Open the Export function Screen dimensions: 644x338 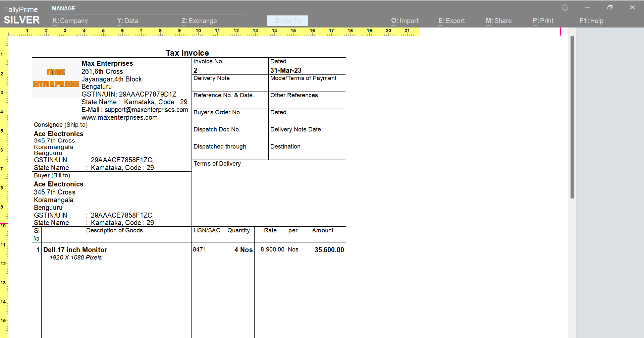(x=451, y=20)
